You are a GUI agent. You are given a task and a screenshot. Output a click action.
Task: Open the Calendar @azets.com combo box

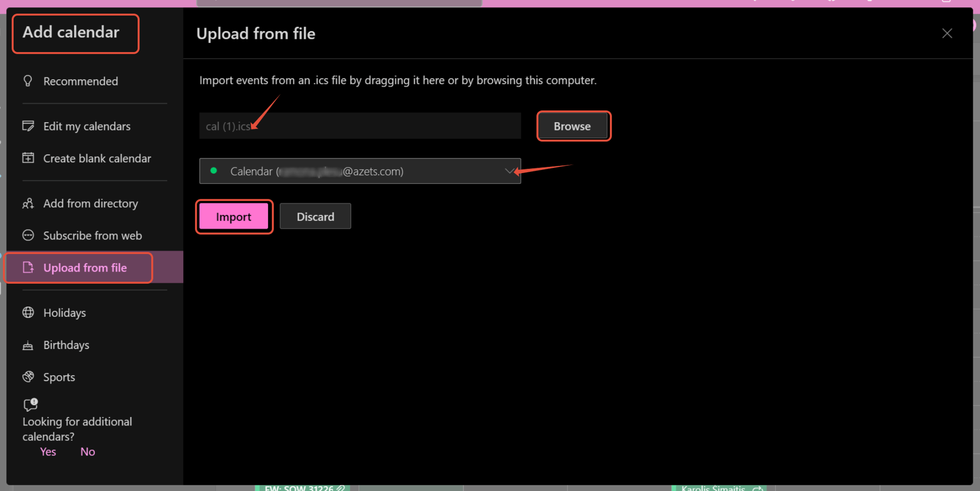tap(360, 171)
